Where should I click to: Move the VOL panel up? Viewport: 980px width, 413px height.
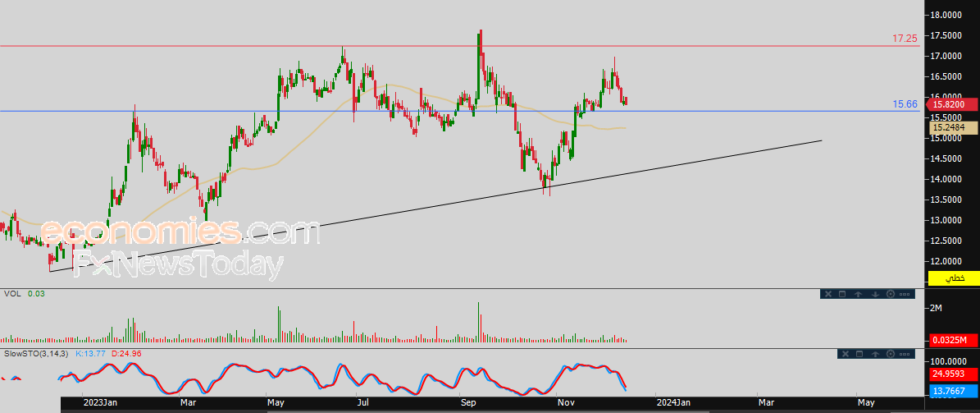[x=859, y=294]
